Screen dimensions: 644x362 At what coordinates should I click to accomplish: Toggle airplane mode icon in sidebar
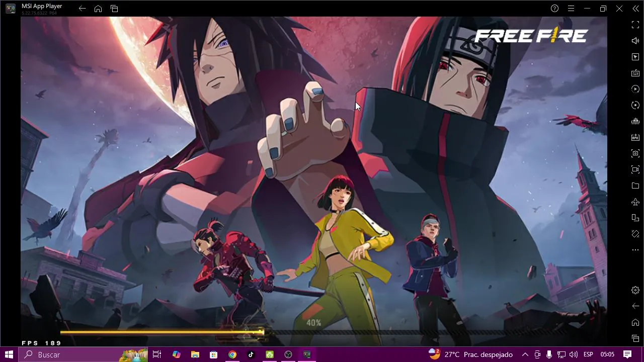point(635,202)
